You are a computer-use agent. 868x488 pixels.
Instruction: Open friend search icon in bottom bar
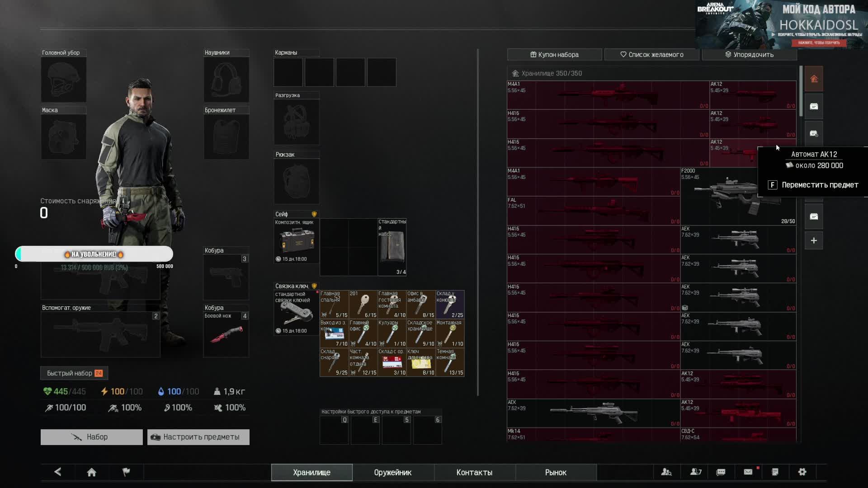(x=666, y=472)
